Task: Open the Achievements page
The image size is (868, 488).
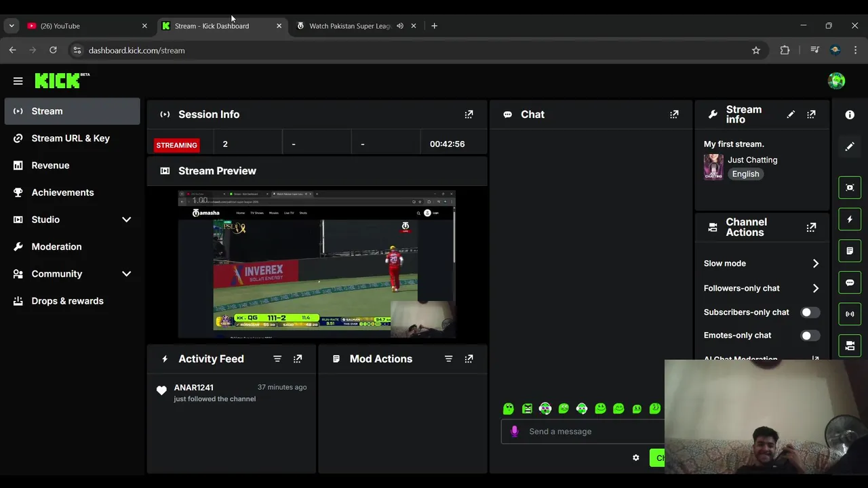Action: tap(72, 192)
